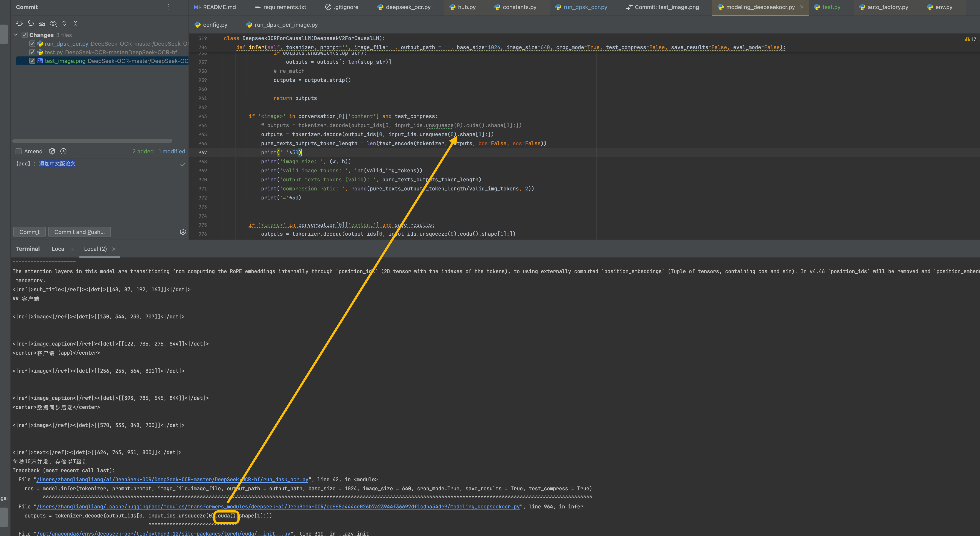Uncheck run_dpsk_ocr.py in Changes
980x536 pixels.
[x=32, y=44]
